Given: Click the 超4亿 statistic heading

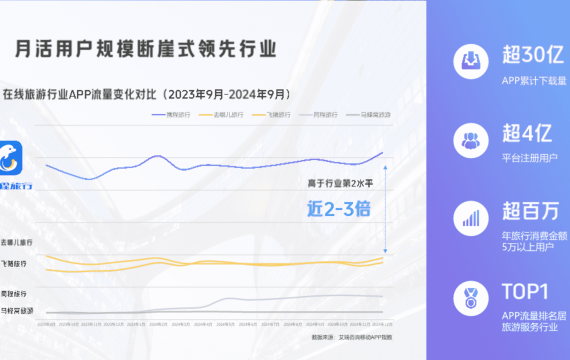Looking at the screenshot, I should click(x=527, y=133).
